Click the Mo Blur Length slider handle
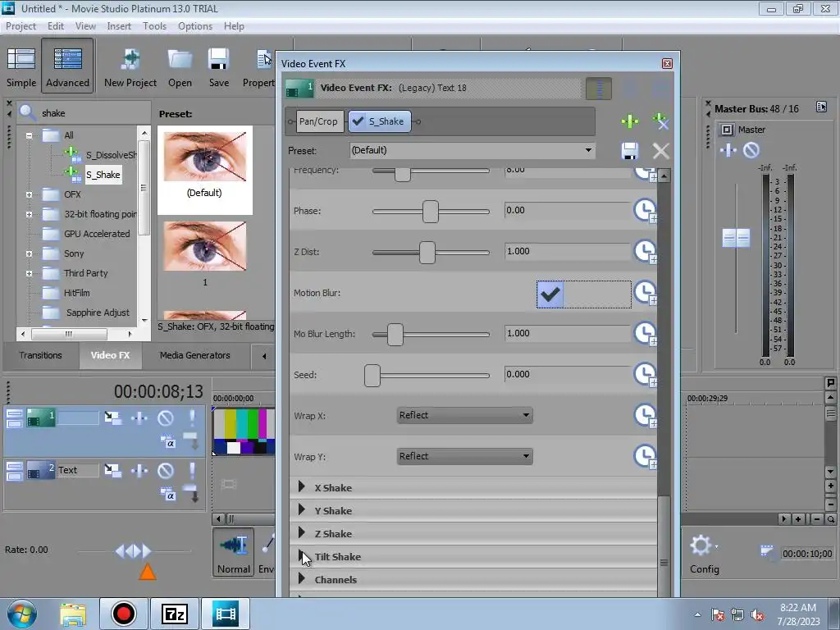Image resolution: width=840 pixels, height=630 pixels. (x=395, y=335)
